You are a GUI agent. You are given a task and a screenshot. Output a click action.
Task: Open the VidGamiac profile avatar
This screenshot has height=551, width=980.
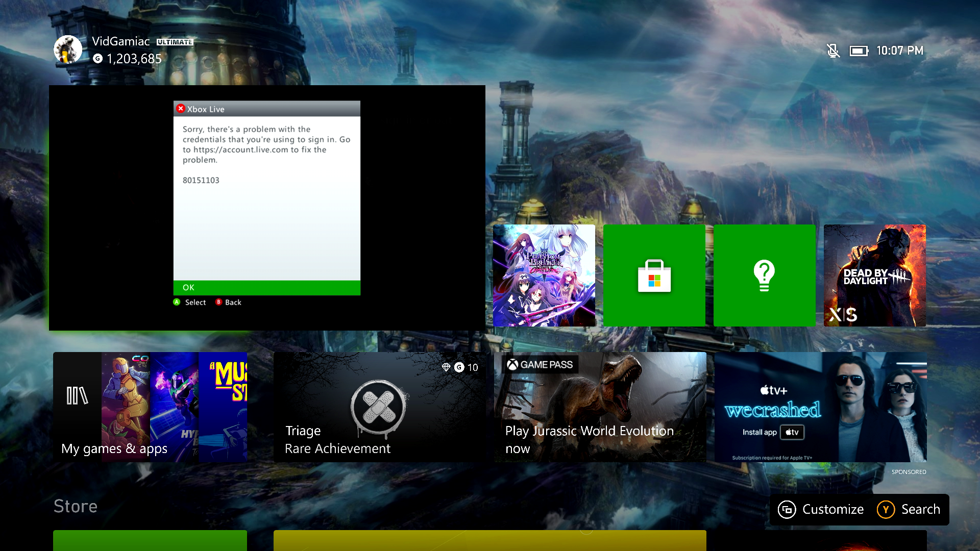coord(68,49)
